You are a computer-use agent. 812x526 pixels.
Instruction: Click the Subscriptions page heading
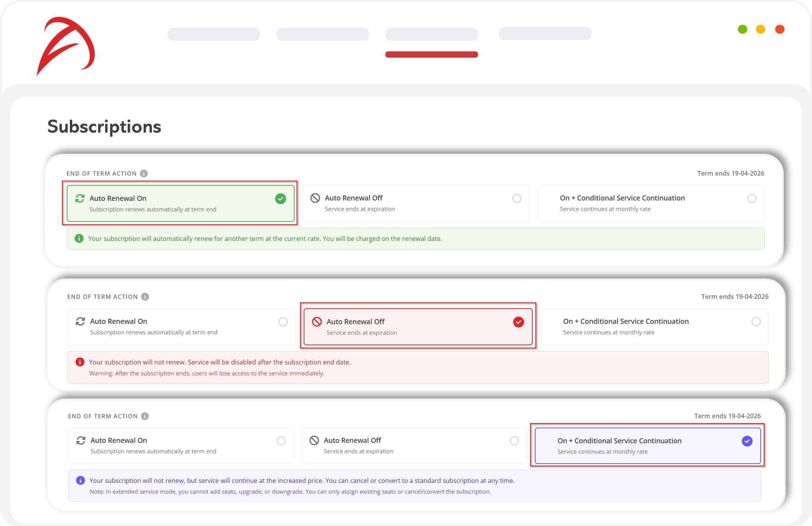click(x=104, y=127)
